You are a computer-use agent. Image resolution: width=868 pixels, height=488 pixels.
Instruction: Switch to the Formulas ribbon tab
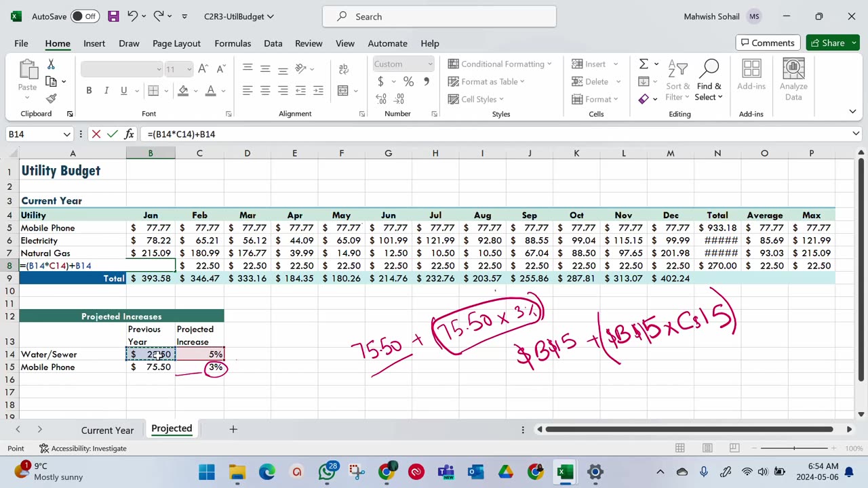click(233, 43)
